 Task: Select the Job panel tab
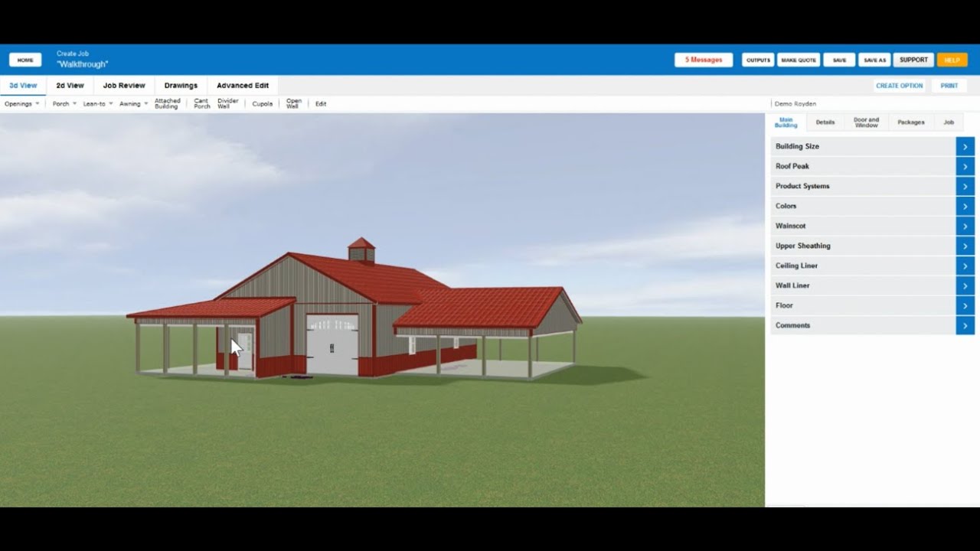point(949,122)
